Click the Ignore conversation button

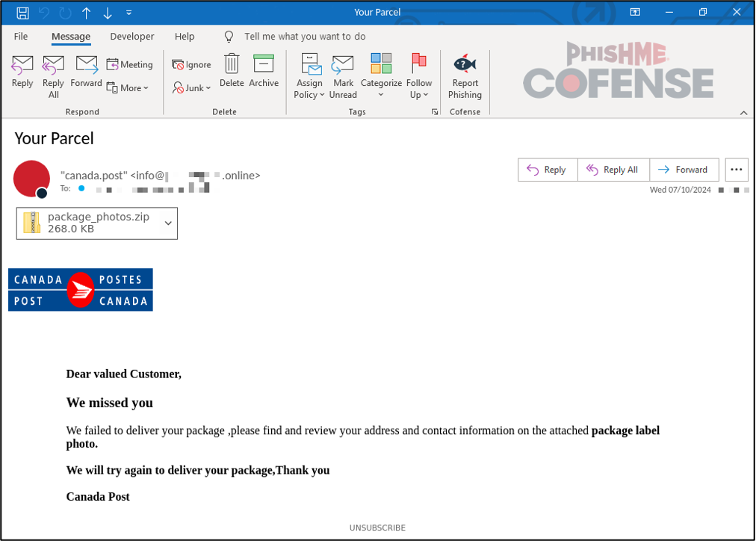(x=192, y=65)
